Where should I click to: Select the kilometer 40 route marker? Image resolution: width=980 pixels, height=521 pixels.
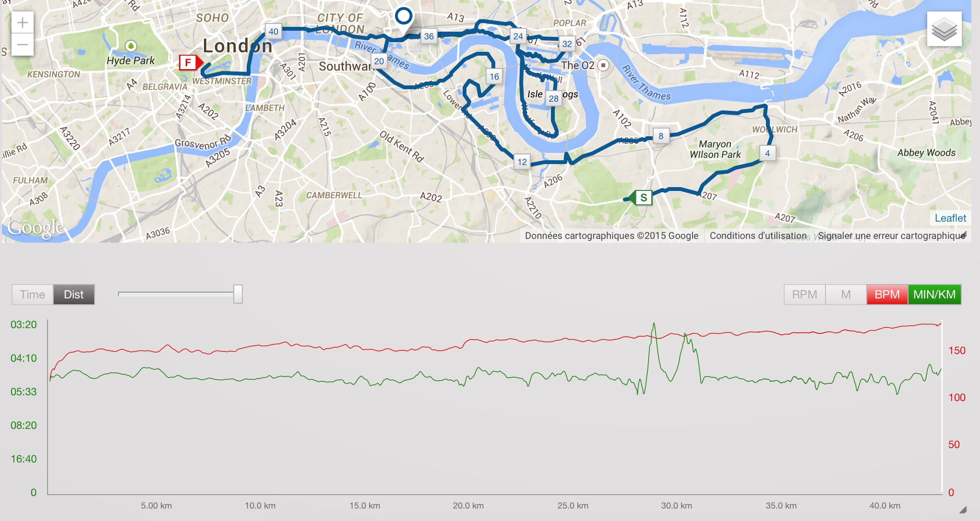point(273,32)
